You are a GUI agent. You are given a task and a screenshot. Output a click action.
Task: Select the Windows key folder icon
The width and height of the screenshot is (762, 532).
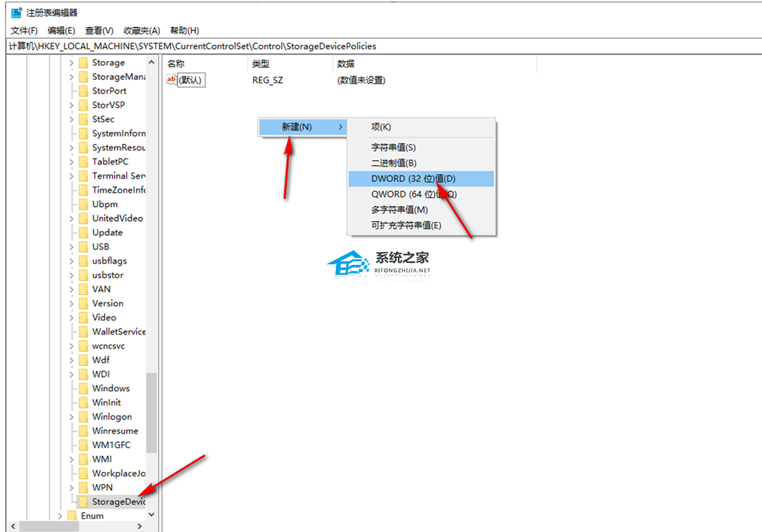(85, 388)
